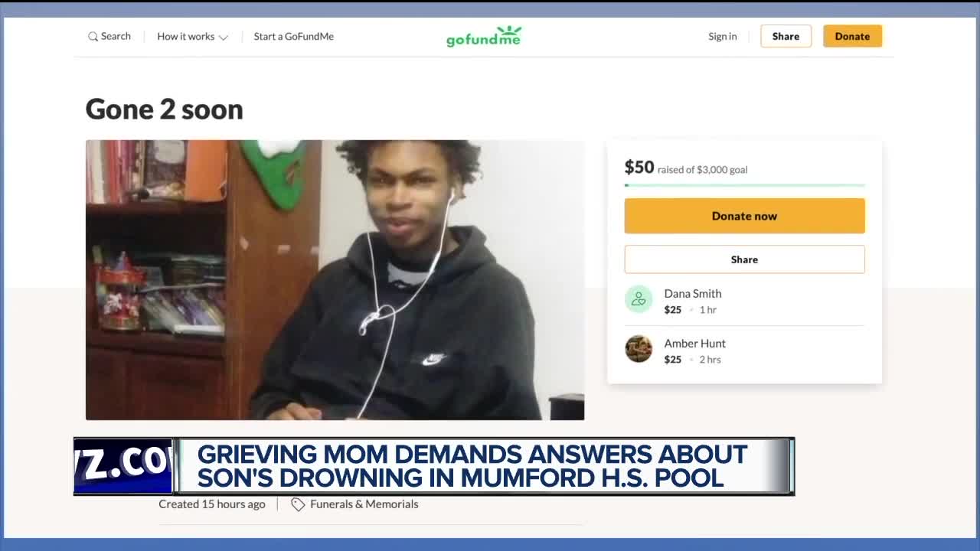This screenshot has height=551, width=980.
Task: Click the Donate now button
Action: [x=744, y=216]
